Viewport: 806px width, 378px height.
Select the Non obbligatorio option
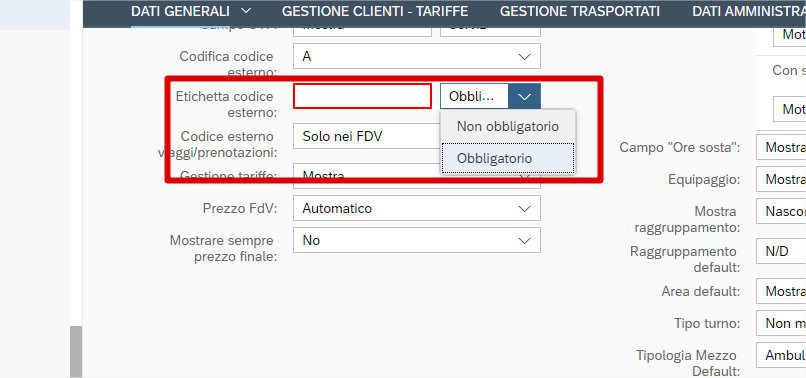pos(508,127)
